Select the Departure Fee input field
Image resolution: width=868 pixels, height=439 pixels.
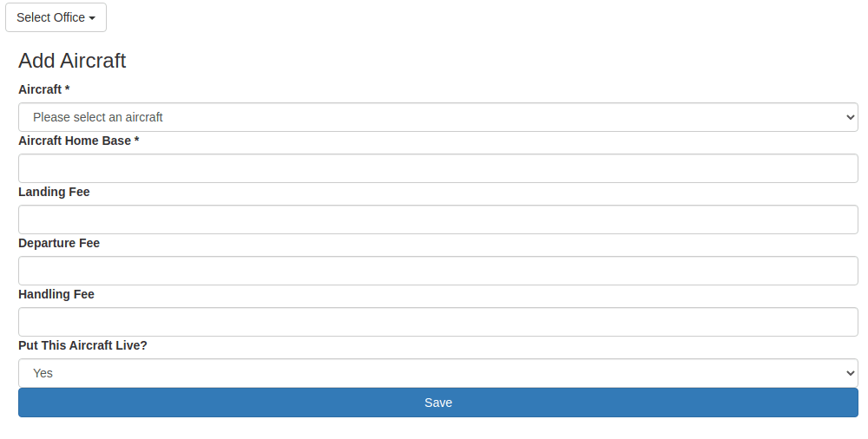(437, 271)
